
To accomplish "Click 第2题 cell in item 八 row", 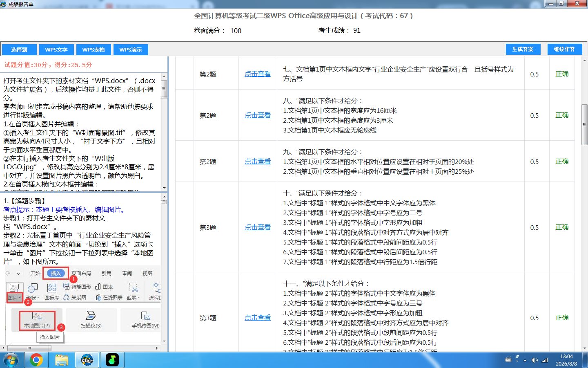I will [208, 115].
